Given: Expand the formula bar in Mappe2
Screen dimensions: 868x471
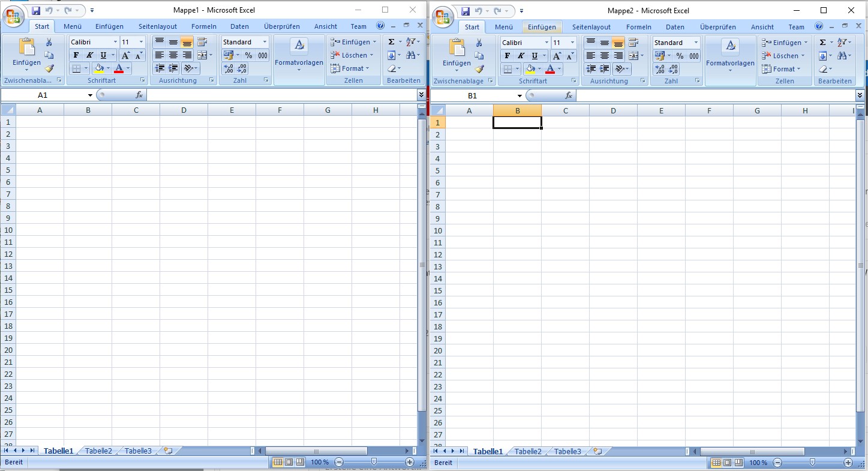Looking at the screenshot, I should (860, 95).
